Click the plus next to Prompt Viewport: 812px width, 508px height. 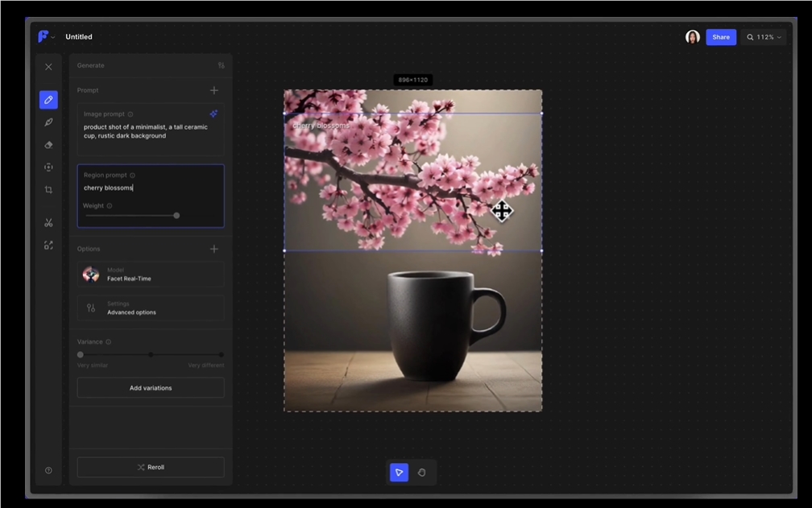pyautogui.click(x=214, y=90)
